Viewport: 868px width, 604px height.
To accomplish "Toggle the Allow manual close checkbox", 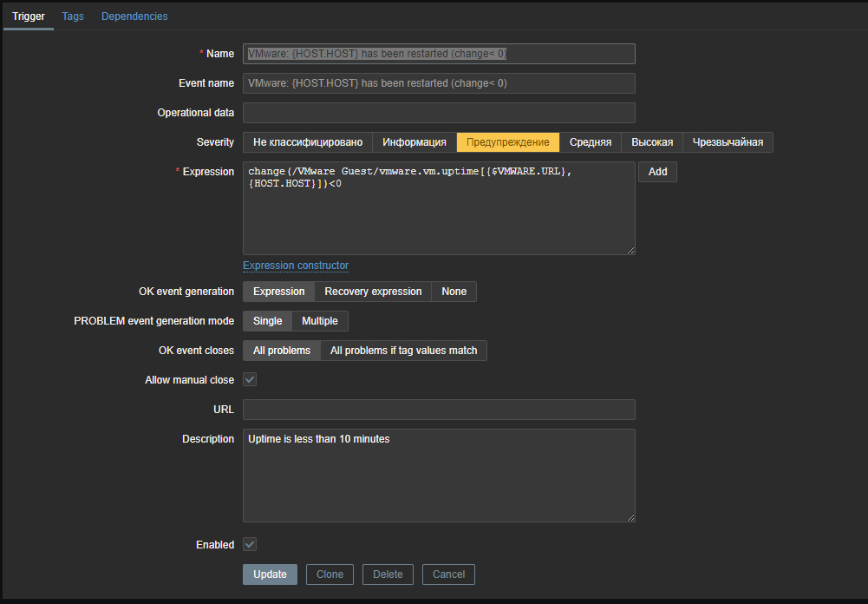I will 250,380.
